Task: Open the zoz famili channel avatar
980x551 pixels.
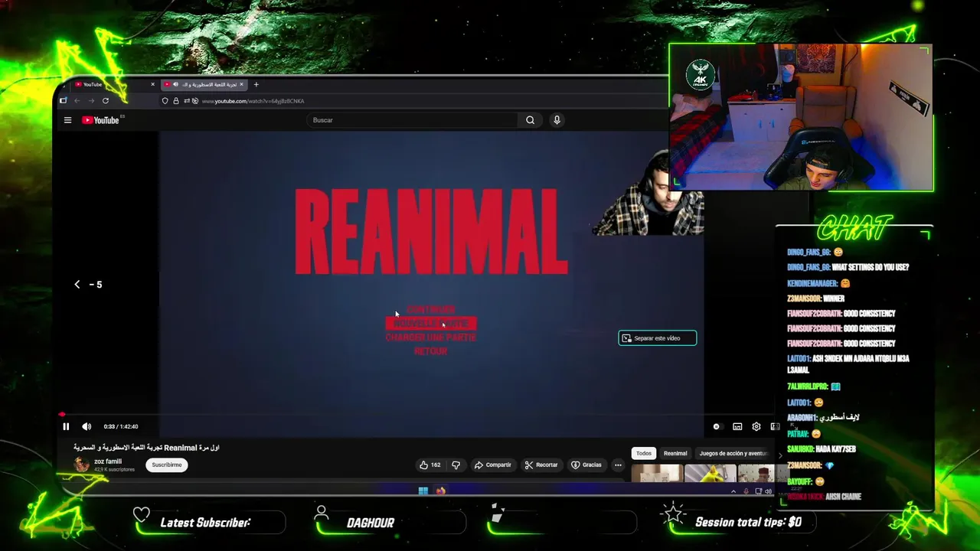Action: [x=81, y=465]
